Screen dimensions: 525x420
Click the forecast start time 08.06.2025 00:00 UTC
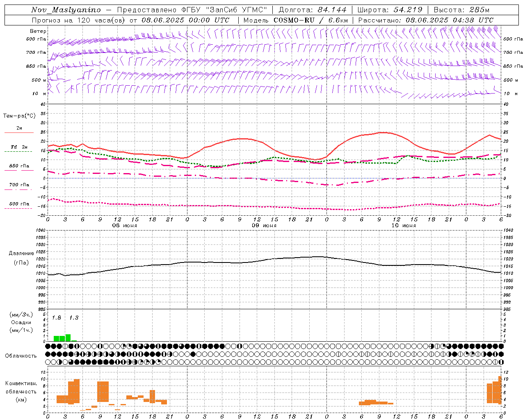(185, 20)
